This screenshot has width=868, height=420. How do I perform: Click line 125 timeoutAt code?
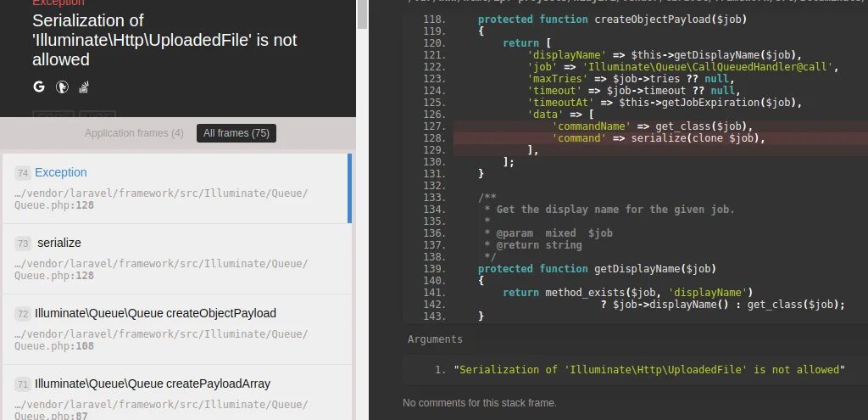665,103
